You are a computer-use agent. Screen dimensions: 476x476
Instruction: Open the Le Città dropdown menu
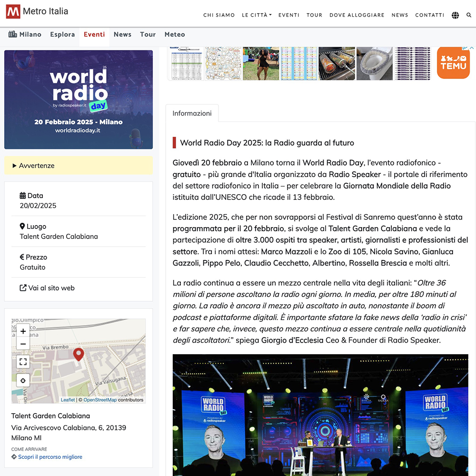tap(257, 15)
